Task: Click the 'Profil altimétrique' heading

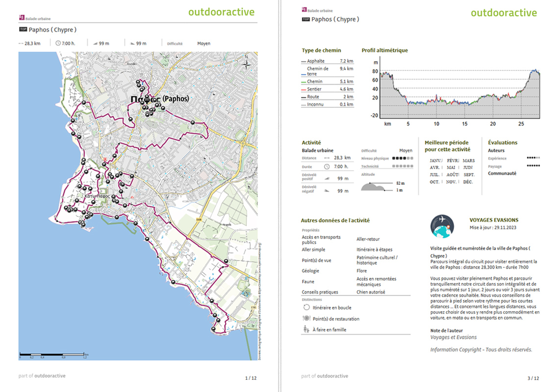Action: (384, 50)
